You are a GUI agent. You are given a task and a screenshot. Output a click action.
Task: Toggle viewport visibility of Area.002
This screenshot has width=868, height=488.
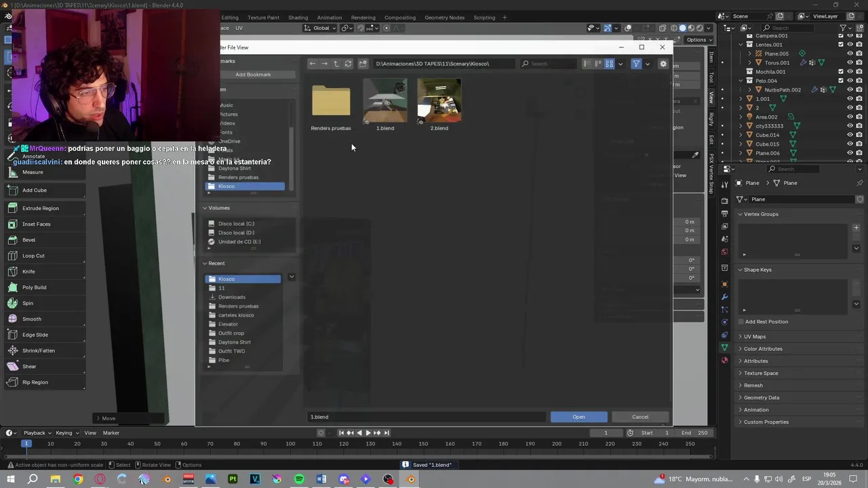[x=850, y=117]
